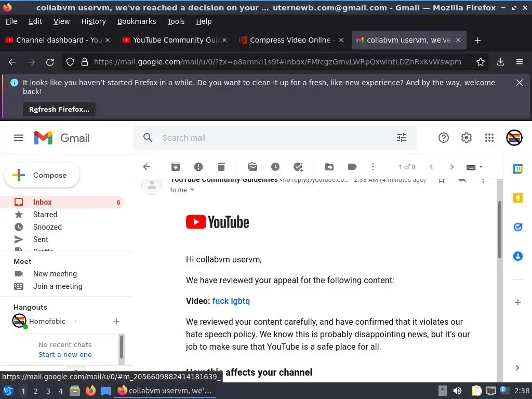532x399 pixels.
Task: Click the search magnifier icon in Gmail
Action: [x=148, y=137]
